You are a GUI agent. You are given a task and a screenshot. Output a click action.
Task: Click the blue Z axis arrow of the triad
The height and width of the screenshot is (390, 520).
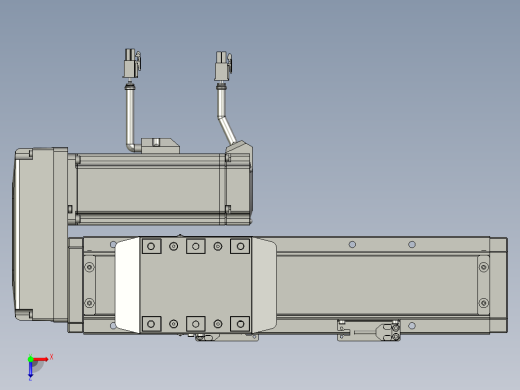[x=30, y=370]
